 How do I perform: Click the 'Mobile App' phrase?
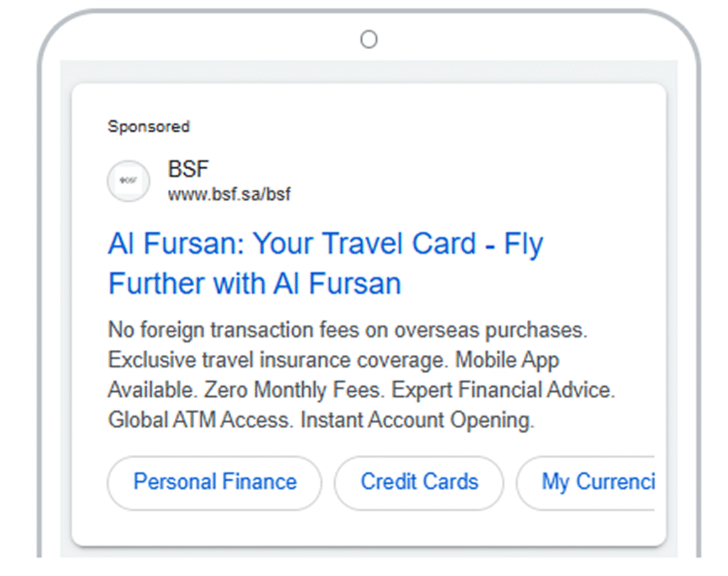click(508, 360)
